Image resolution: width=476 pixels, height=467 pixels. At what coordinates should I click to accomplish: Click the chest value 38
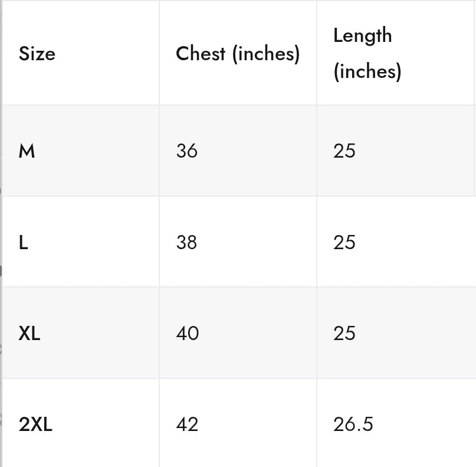coord(186,242)
